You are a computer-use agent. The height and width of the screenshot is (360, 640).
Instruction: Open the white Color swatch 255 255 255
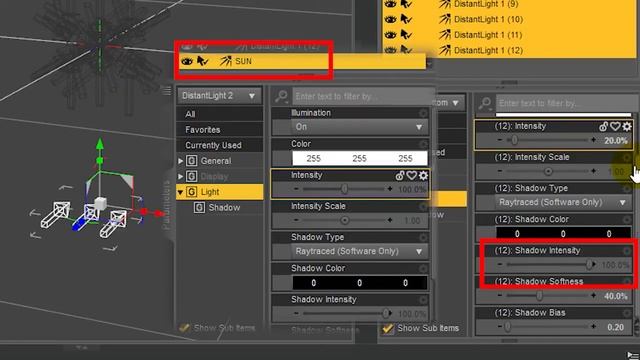(359, 158)
